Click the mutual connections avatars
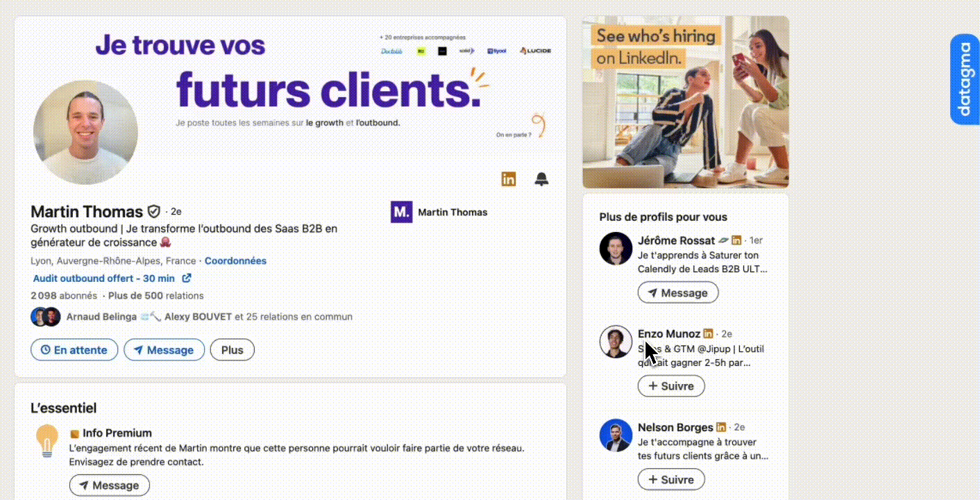This screenshot has width=980, height=500. (x=46, y=317)
